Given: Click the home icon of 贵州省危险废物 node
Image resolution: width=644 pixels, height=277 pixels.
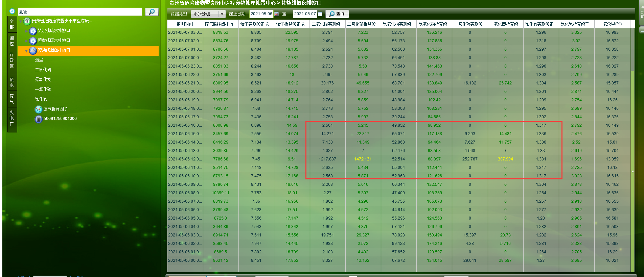Looking at the screenshot, I should (27, 21).
